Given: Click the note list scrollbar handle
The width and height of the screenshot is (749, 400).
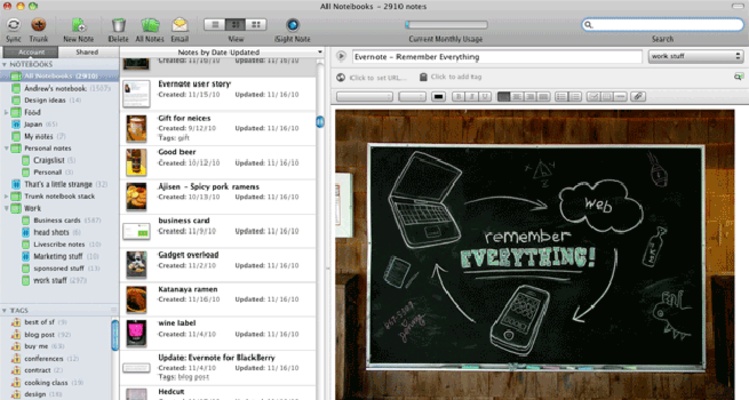Looking at the screenshot, I should coord(320,122).
